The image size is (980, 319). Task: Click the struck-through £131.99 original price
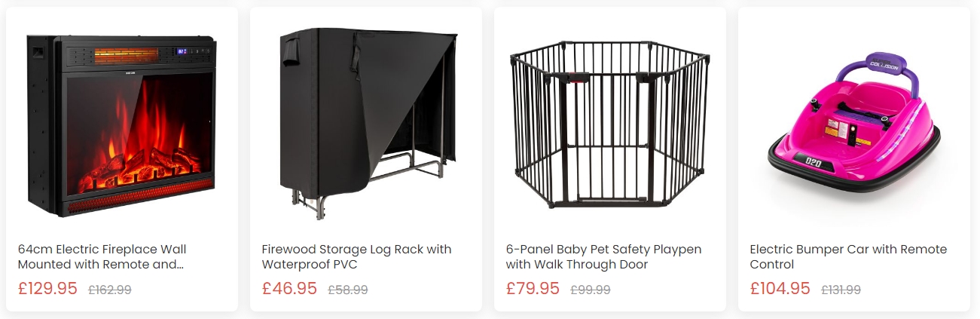(841, 290)
